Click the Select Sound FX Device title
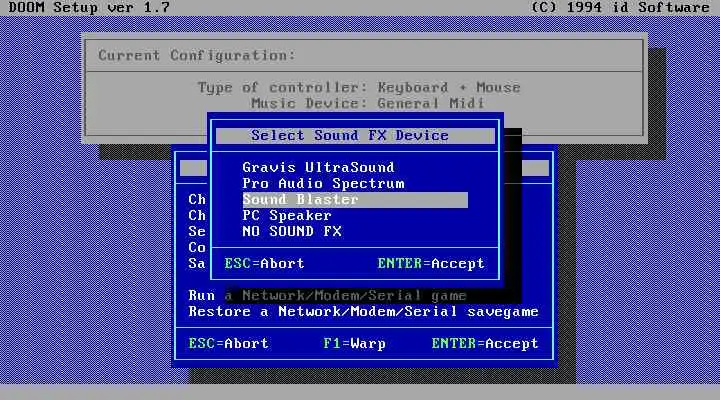720x400 pixels. (x=349, y=135)
